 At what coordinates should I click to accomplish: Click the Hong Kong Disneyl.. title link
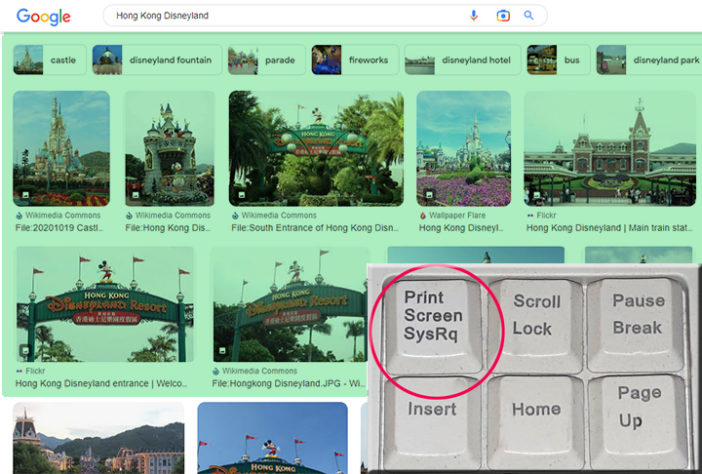tap(461, 228)
